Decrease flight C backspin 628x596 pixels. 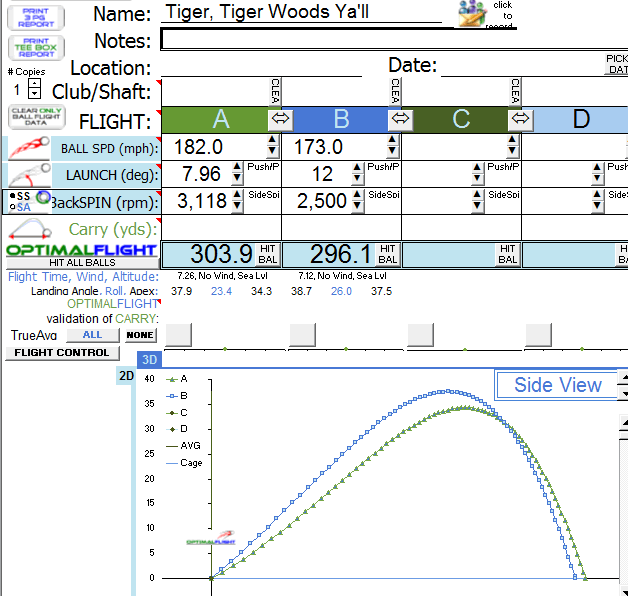pos(477,205)
